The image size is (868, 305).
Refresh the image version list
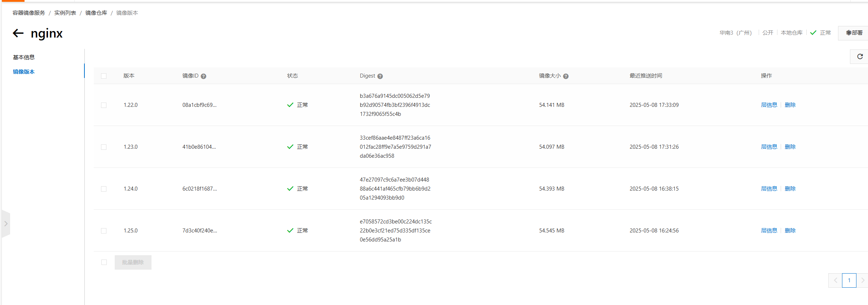pos(860,56)
